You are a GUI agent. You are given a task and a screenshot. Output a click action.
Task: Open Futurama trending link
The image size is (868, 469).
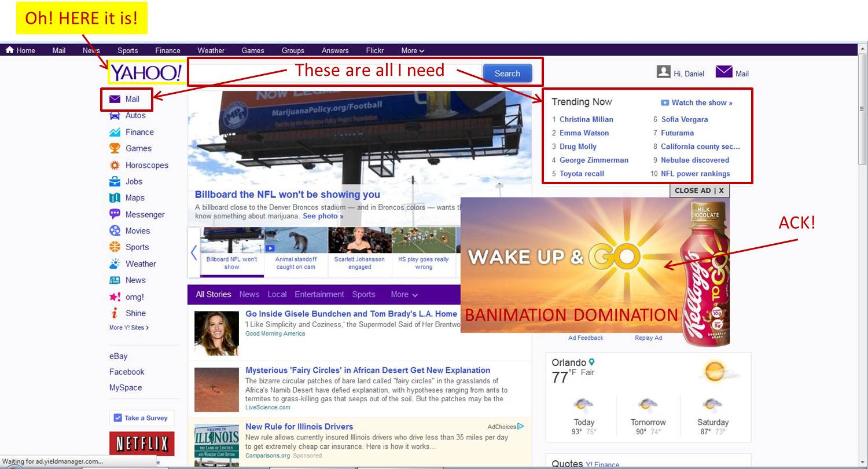pyautogui.click(x=678, y=133)
